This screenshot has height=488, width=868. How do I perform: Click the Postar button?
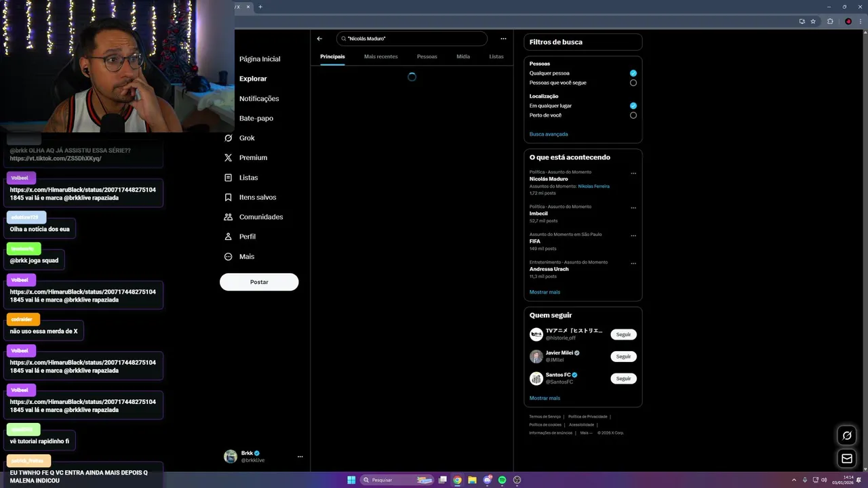tap(259, 282)
